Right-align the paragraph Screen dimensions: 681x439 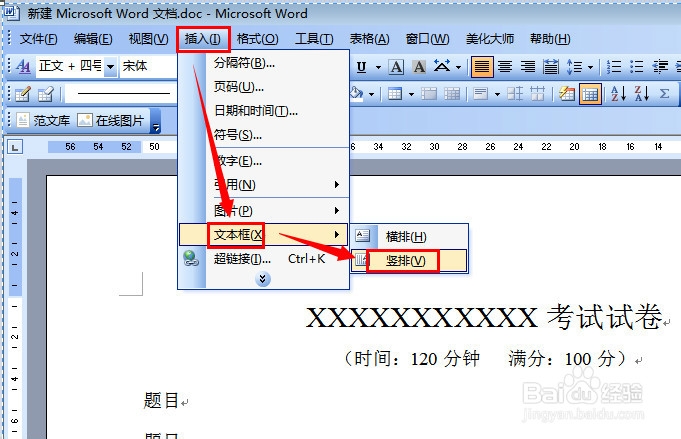point(528,67)
